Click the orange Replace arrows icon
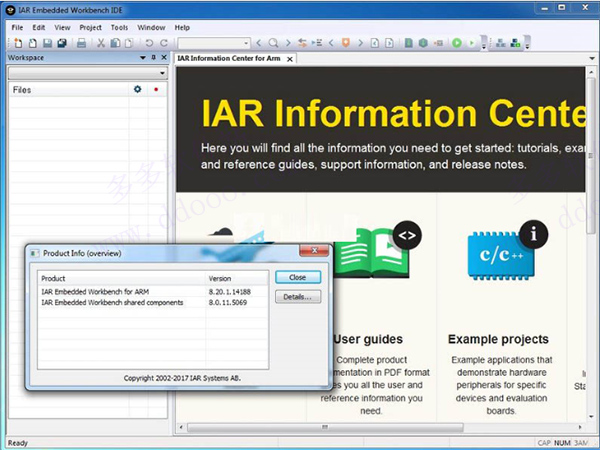This screenshot has height=450, width=600. click(302, 43)
